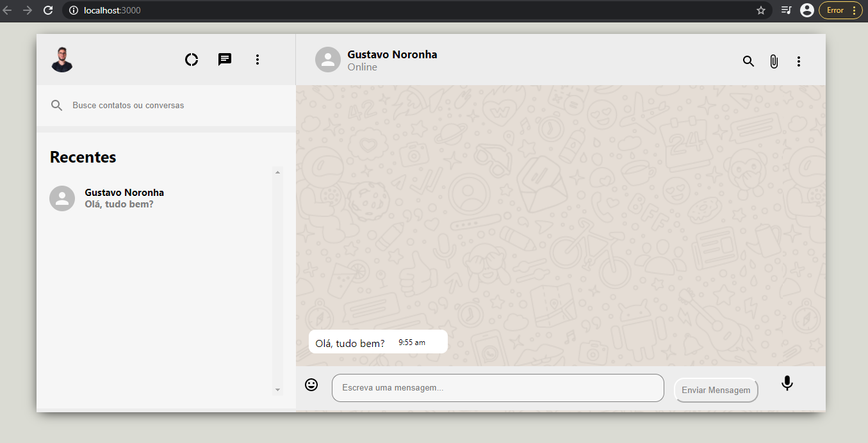Open the chat options three-dot menu
This screenshot has width=868, height=443.
click(799, 61)
